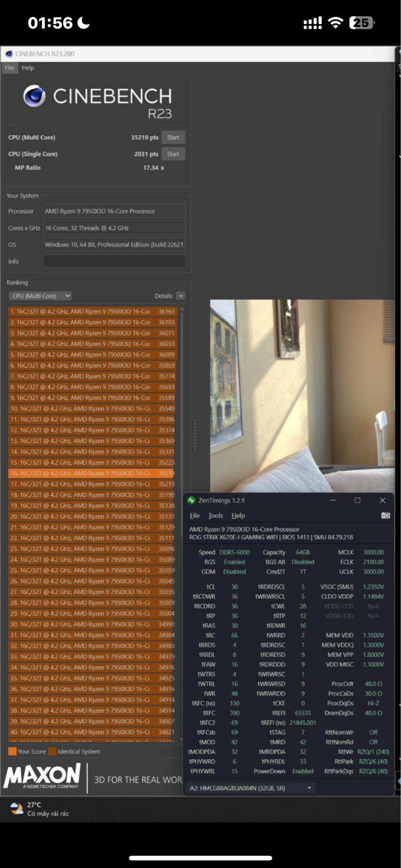This screenshot has width=401, height=868.
Task: Open the taskbar weather widget
Action: click(x=40, y=809)
